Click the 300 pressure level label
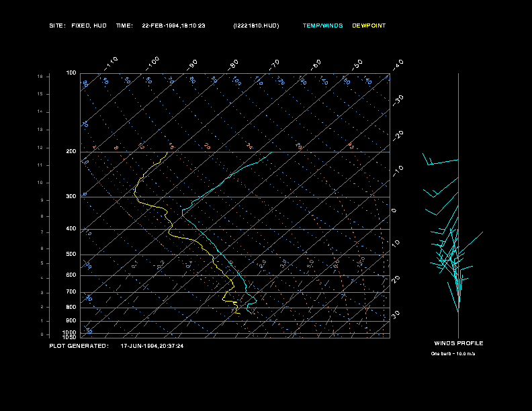This screenshot has width=532, height=411. pos(71,196)
